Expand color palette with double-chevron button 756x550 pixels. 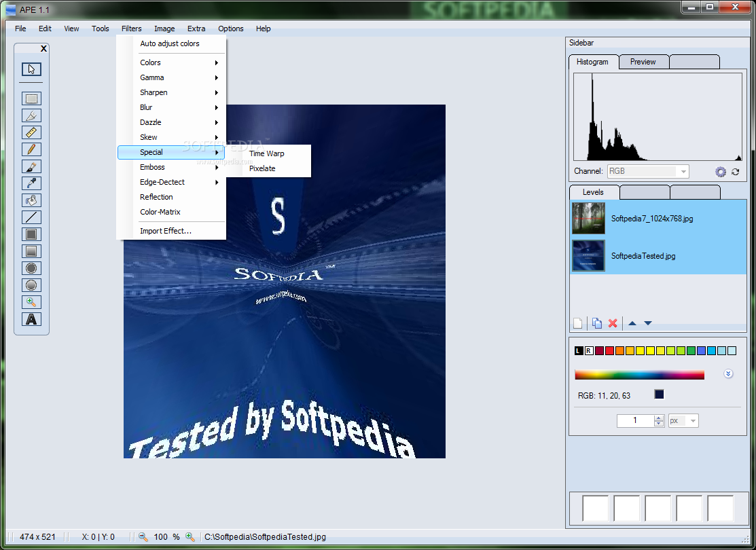(x=728, y=374)
